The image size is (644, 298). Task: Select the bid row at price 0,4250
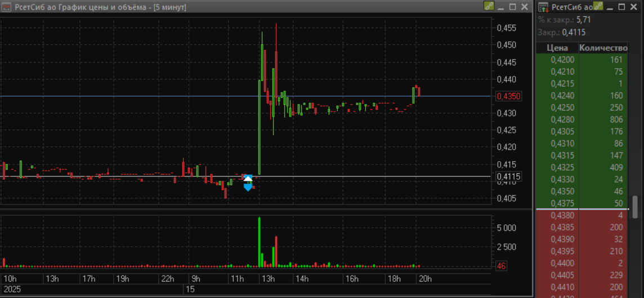pos(582,107)
